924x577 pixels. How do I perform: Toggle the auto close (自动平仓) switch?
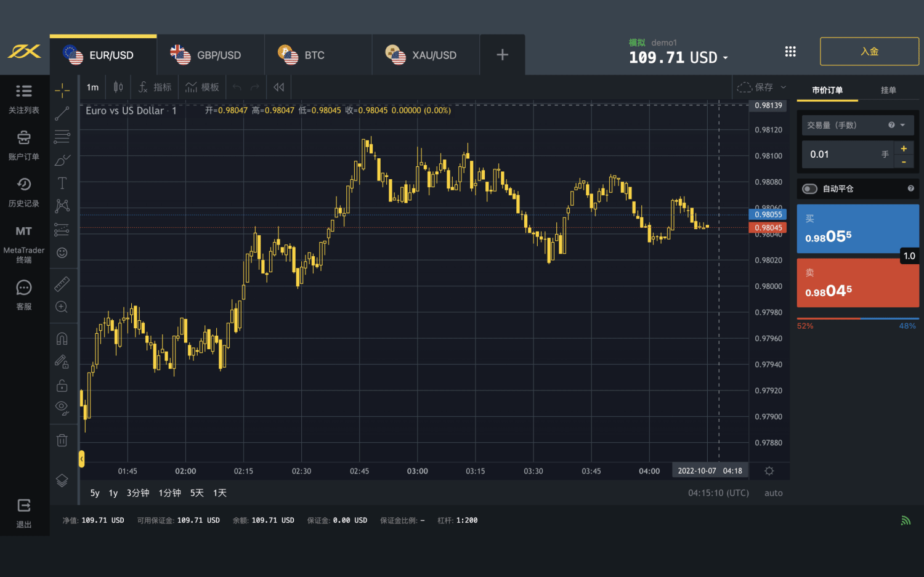pos(810,189)
